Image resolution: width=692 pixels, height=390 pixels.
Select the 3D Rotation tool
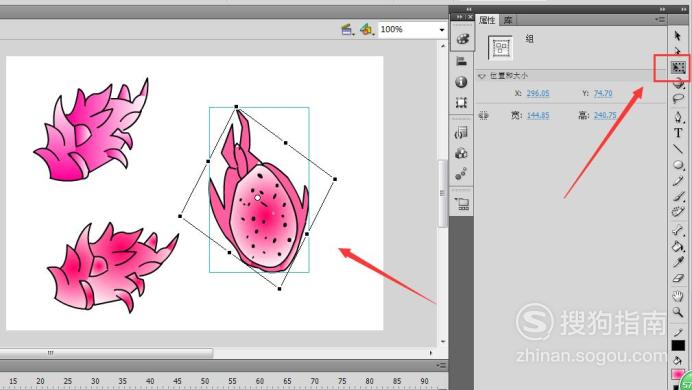click(x=679, y=83)
